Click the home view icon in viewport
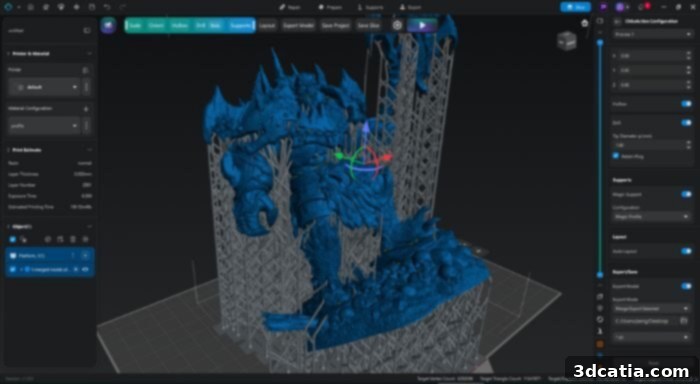The height and width of the screenshot is (384, 700). pyautogui.click(x=584, y=23)
